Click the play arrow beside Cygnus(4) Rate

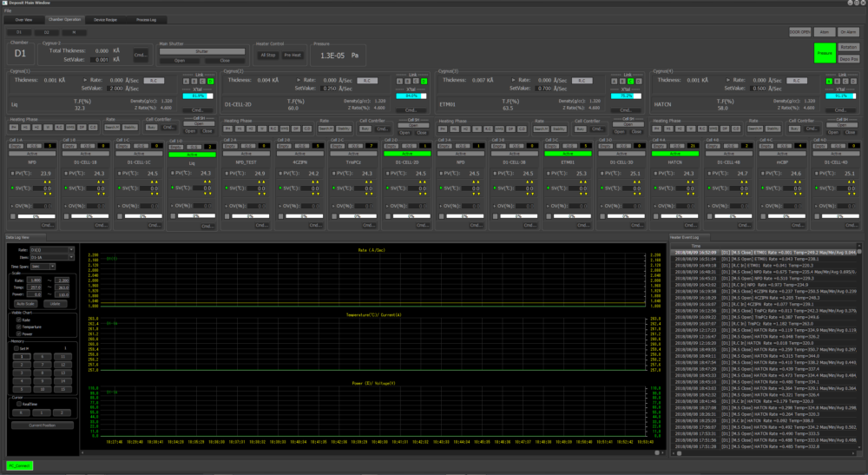728,80
